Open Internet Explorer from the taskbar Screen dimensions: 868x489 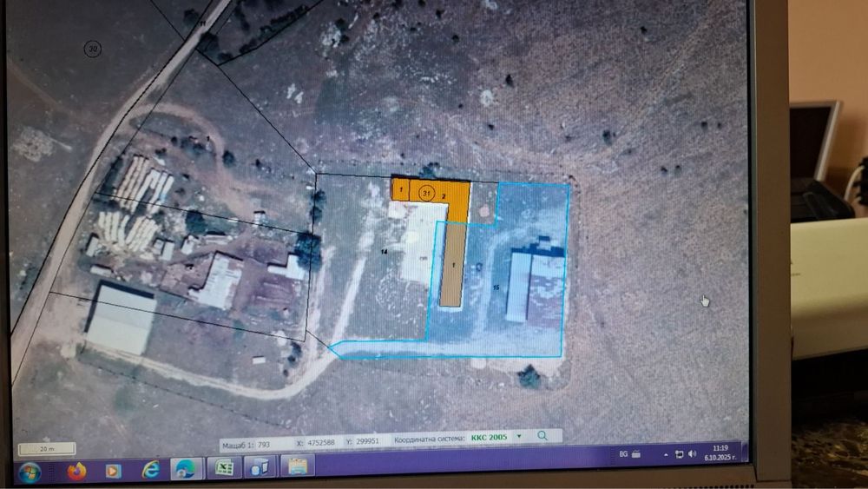[150, 470]
